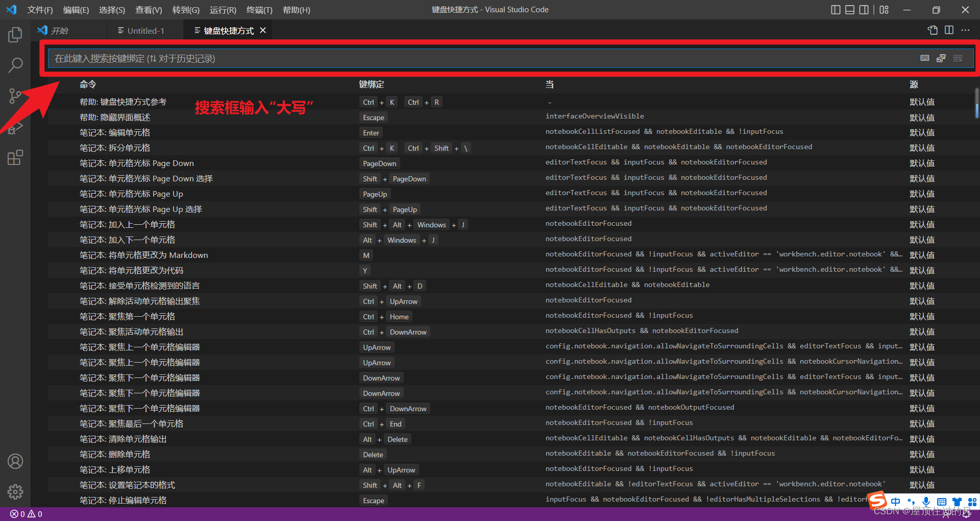Split the editor to the right
This screenshot has height=521, width=980.
949,30
